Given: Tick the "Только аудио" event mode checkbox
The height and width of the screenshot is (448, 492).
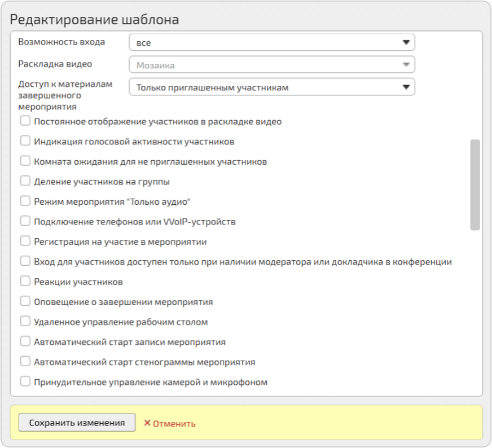Looking at the screenshot, I should (x=25, y=201).
